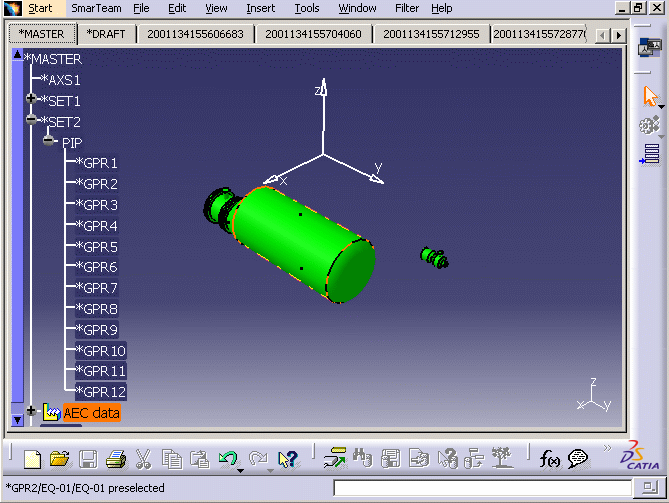669x503 pixels.
Task: Click the speech bubble comment icon
Action: tap(578, 459)
